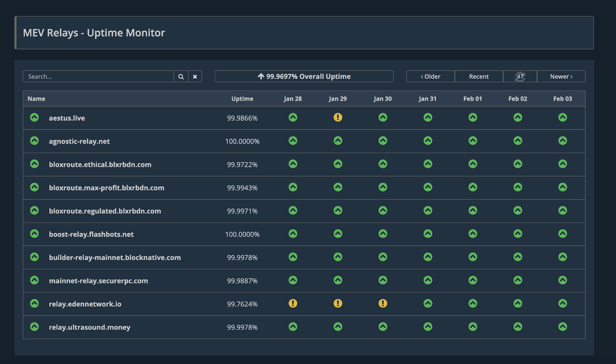Screen dimensions: 616x364
Task: Click relay.ultrasound.money's Jan 31 green indicator
Action: 428,327
